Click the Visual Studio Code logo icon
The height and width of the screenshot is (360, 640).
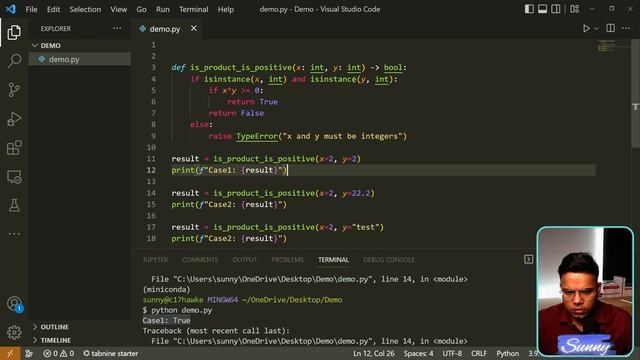[11, 9]
